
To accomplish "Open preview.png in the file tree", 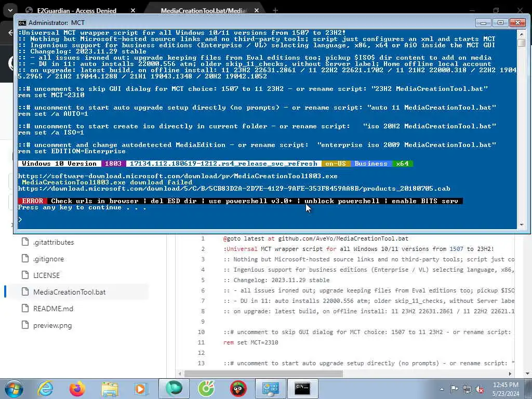I will [52, 326].
